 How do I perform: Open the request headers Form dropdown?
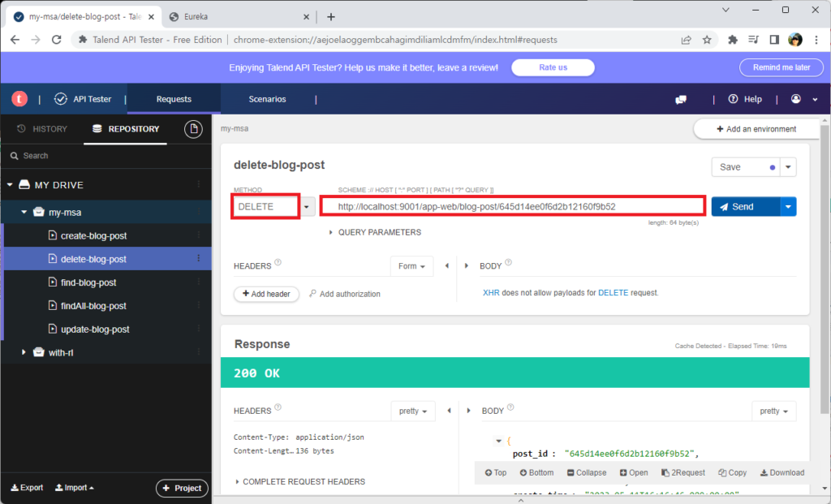(x=411, y=266)
